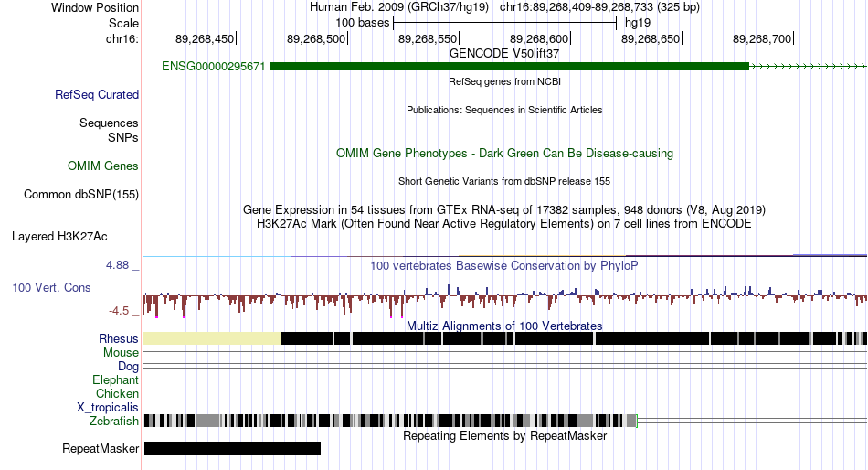Click the 89,268,550 ruler position

(x=428, y=38)
